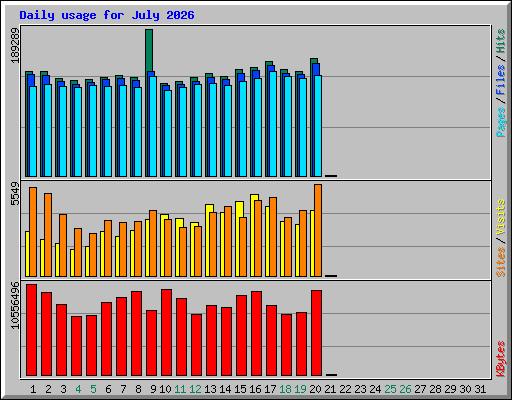The width and height of the screenshot is (512, 400).
Task: Click the Pages legend label
Action: click(x=501, y=122)
